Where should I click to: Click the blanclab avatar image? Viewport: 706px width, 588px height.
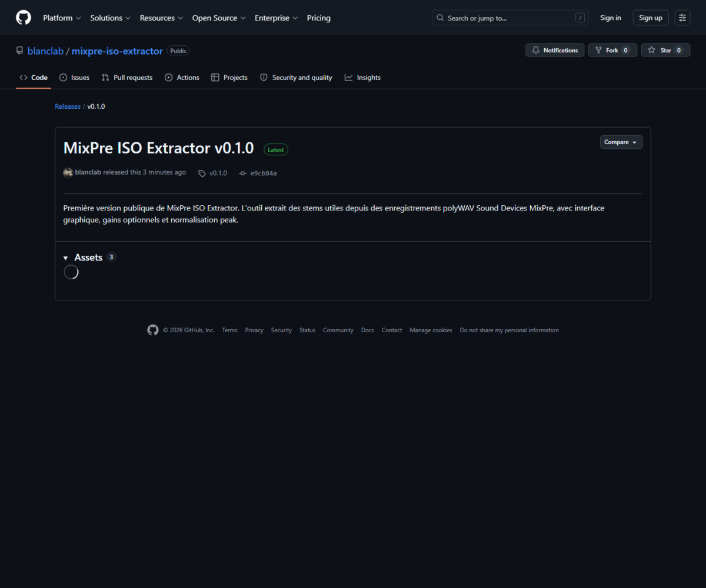68,172
